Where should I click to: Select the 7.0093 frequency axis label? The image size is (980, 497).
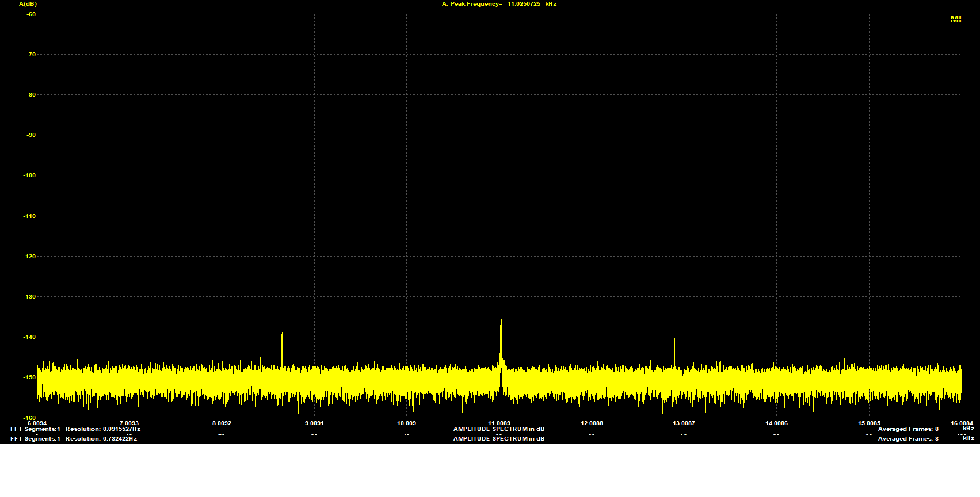(x=129, y=423)
